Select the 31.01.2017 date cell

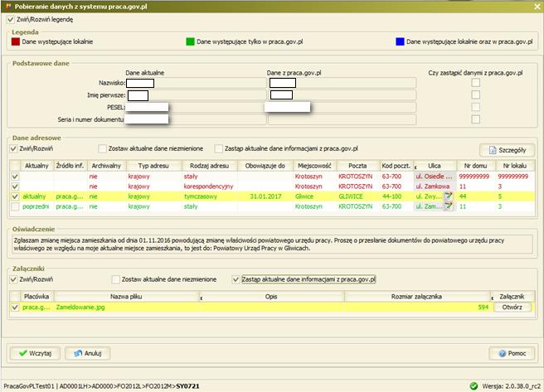(x=265, y=196)
